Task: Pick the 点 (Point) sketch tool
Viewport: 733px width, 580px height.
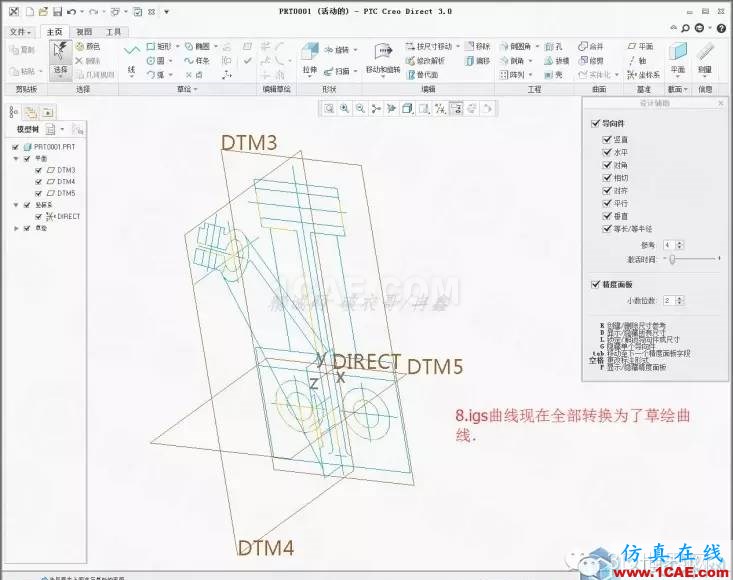Action: [194, 74]
